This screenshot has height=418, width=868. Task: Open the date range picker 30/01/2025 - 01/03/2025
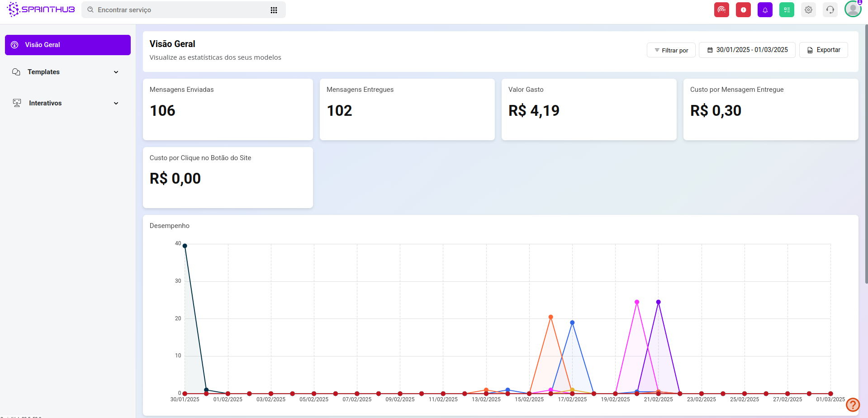747,50
